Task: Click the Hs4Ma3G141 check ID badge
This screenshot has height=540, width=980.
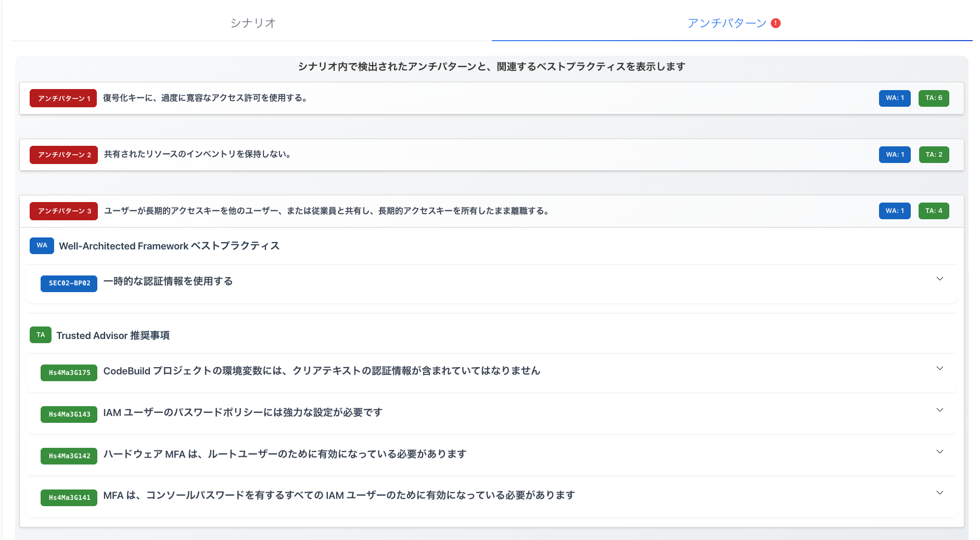Action: point(68,497)
